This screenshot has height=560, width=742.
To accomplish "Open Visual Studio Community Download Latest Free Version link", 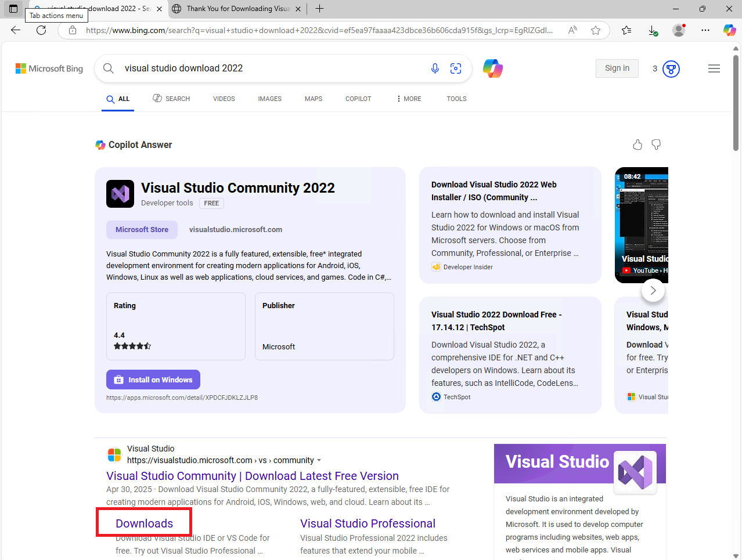I will pyautogui.click(x=253, y=476).
